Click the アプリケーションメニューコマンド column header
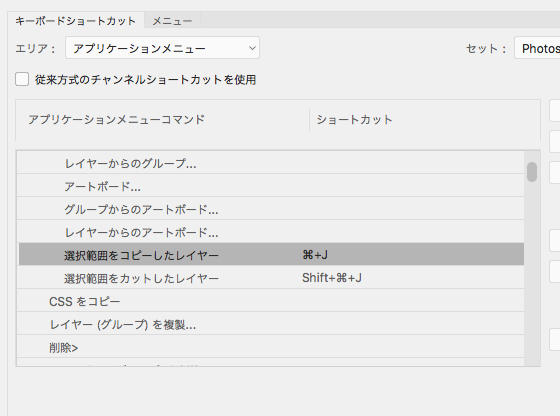The image size is (560, 416). point(116,119)
